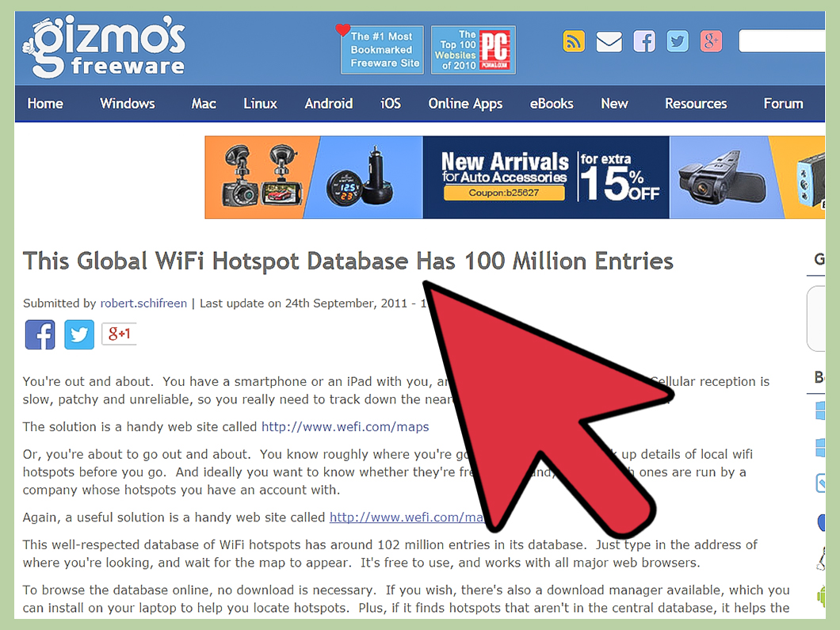Click the Gizmo's Freeware logo
This screenshot has height=630, width=840.
click(104, 48)
